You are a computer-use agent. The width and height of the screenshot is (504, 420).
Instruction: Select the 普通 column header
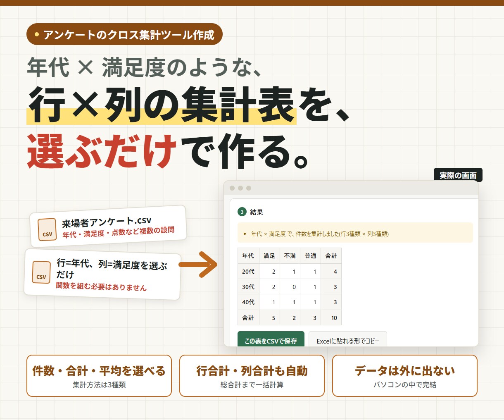point(311,256)
